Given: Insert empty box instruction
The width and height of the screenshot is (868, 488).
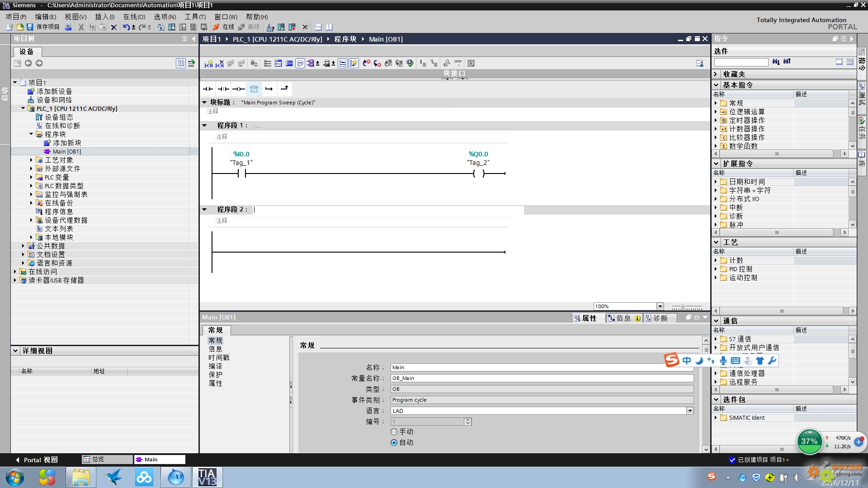Looking at the screenshot, I should 254,89.
